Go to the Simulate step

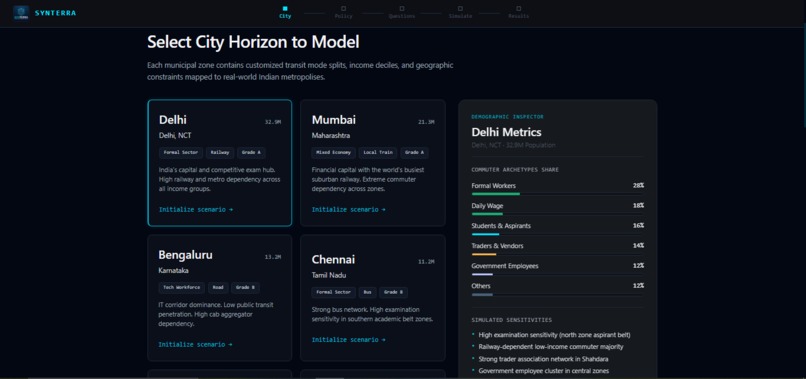point(460,12)
